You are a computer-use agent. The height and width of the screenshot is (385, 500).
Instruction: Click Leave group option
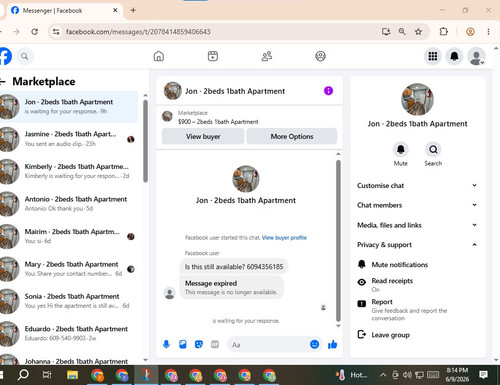418,335
